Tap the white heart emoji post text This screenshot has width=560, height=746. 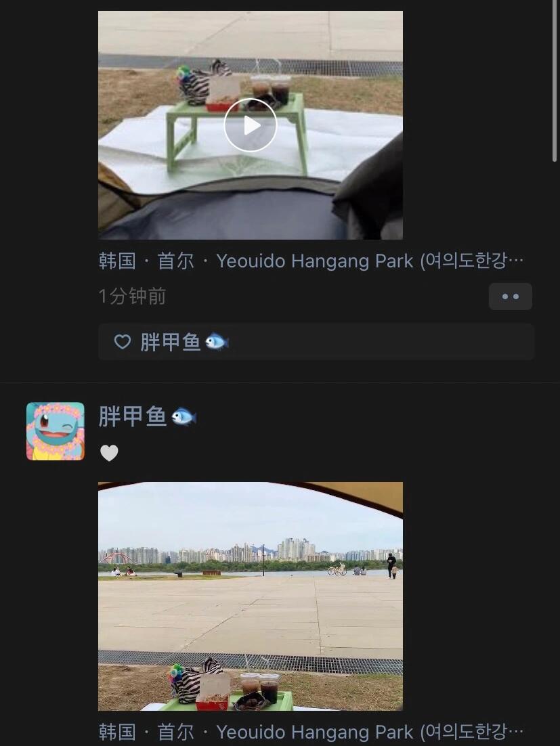109,453
